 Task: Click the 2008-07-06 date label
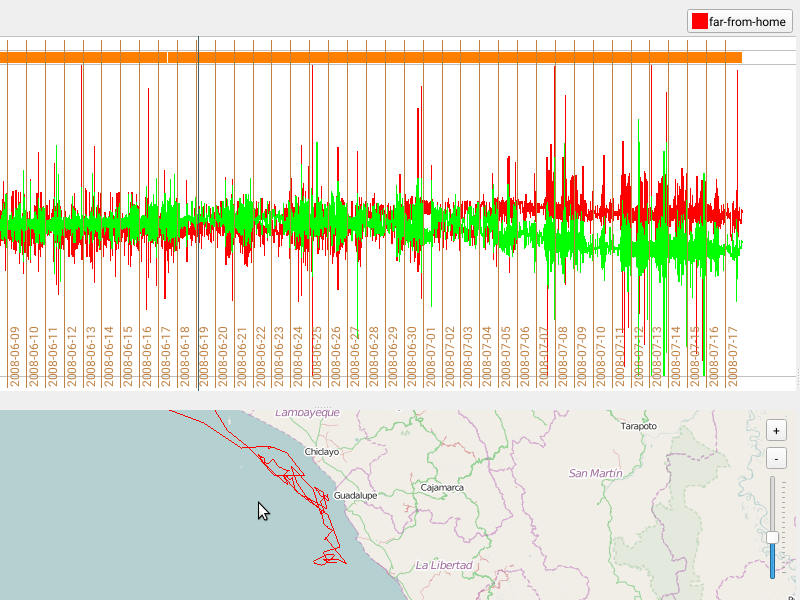(524, 357)
